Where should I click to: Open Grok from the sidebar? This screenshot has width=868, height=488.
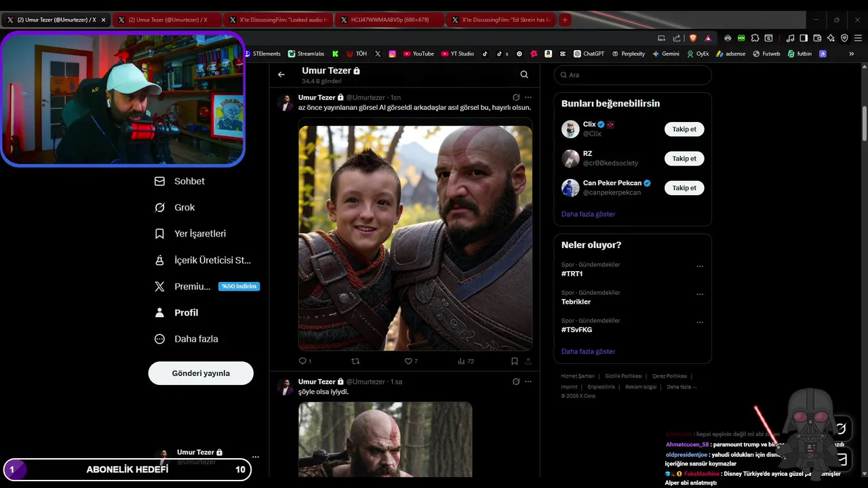coord(175,207)
